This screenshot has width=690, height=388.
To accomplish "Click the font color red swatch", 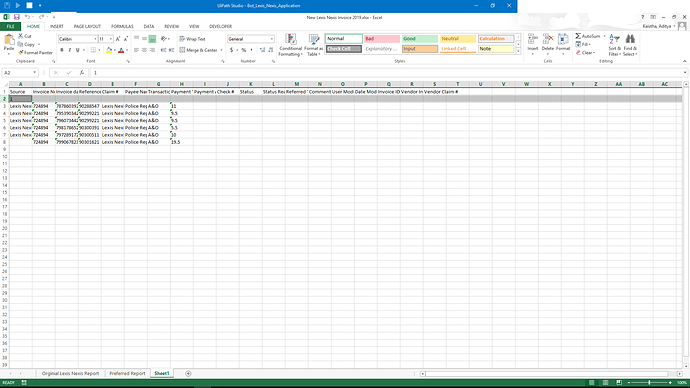I will point(121,51).
